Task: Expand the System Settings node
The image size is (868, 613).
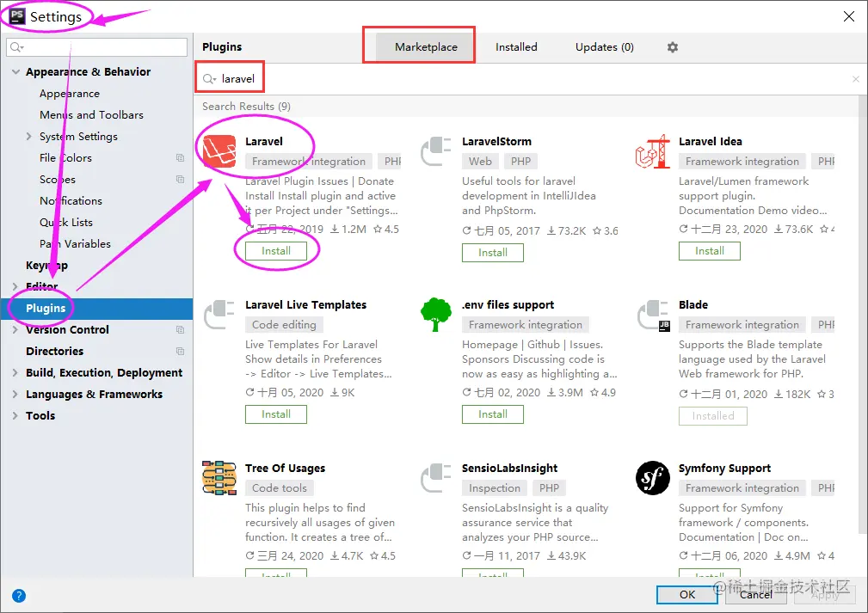Action: point(28,136)
